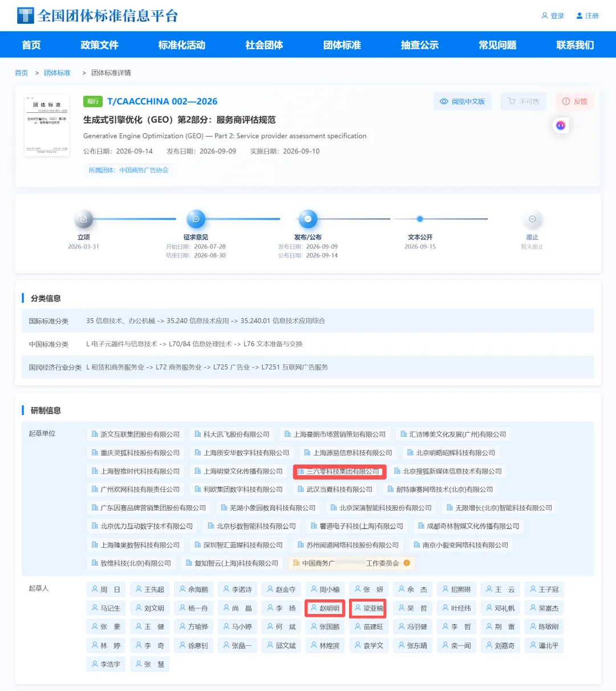Open the 首页 navigation menu item

tap(31, 45)
